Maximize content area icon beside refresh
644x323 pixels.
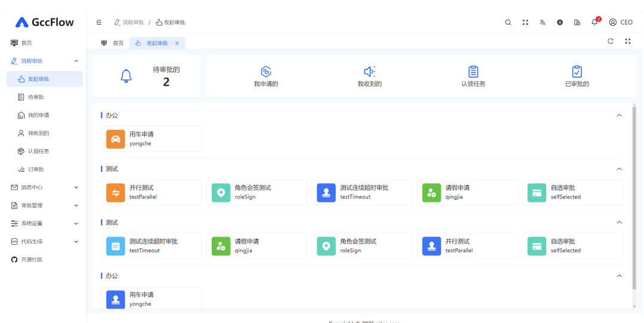click(x=627, y=41)
